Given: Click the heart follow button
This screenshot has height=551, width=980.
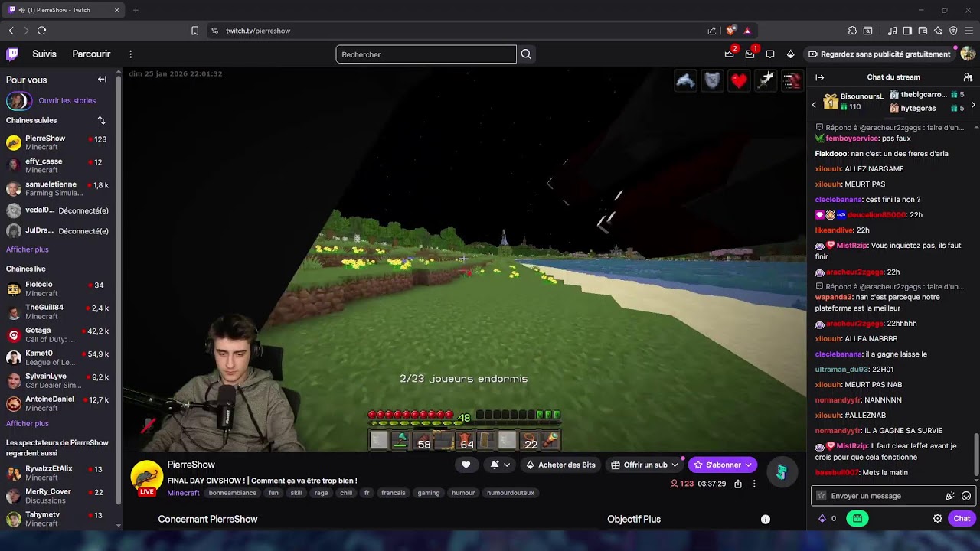Looking at the screenshot, I should (x=465, y=465).
